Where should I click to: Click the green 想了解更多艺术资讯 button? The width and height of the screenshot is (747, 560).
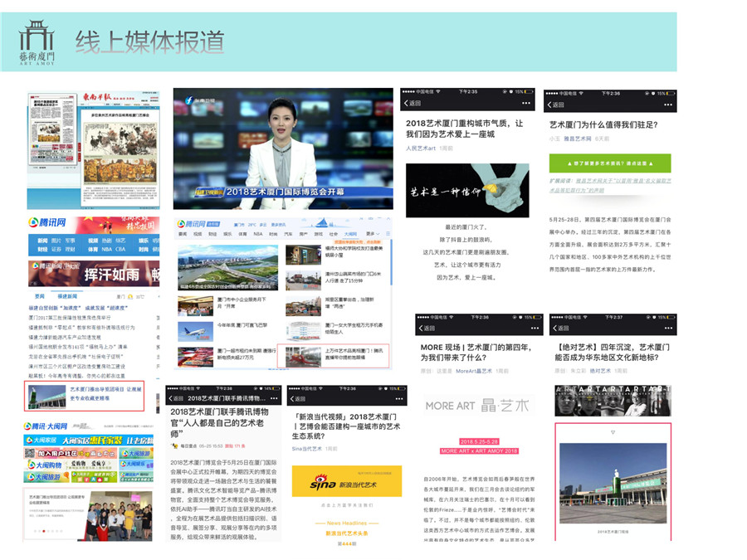(x=609, y=163)
